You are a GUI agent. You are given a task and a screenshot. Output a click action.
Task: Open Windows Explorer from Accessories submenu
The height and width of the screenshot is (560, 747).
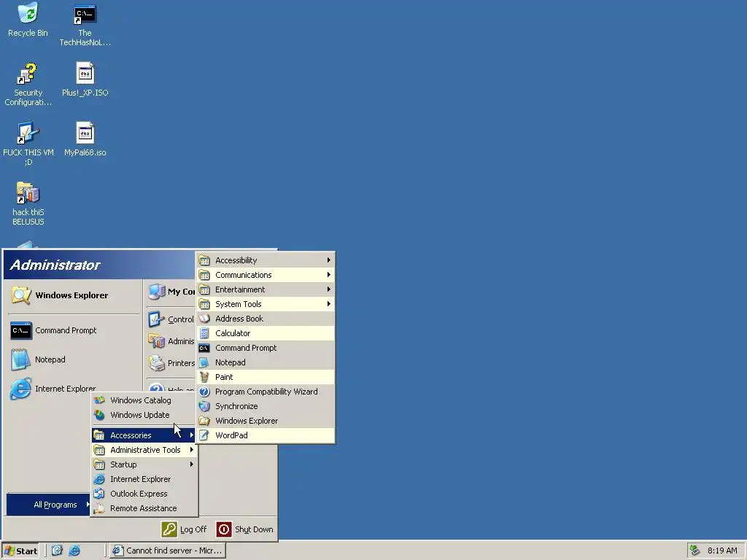[x=266, y=421]
